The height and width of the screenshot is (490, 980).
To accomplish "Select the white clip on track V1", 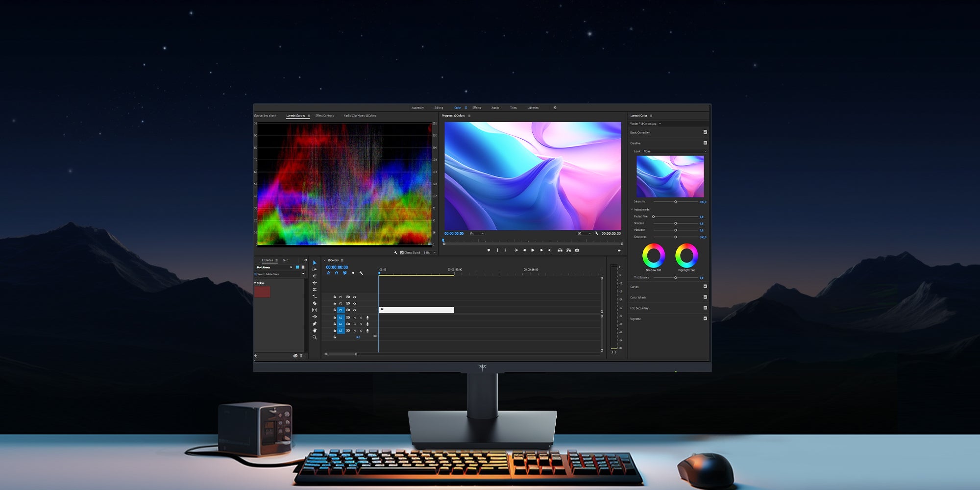I will [x=416, y=310].
